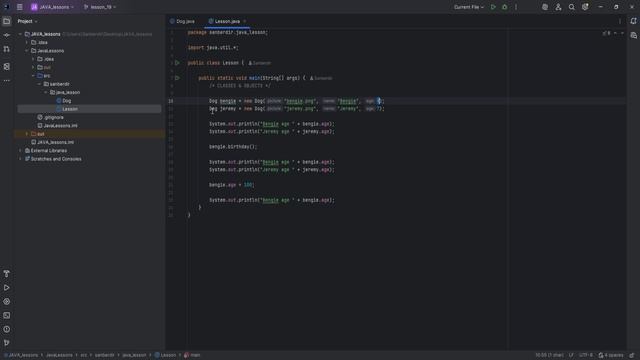640x360 pixels.
Task: Open Search Everywhere magnifier
Action: (x=572, y=7)
